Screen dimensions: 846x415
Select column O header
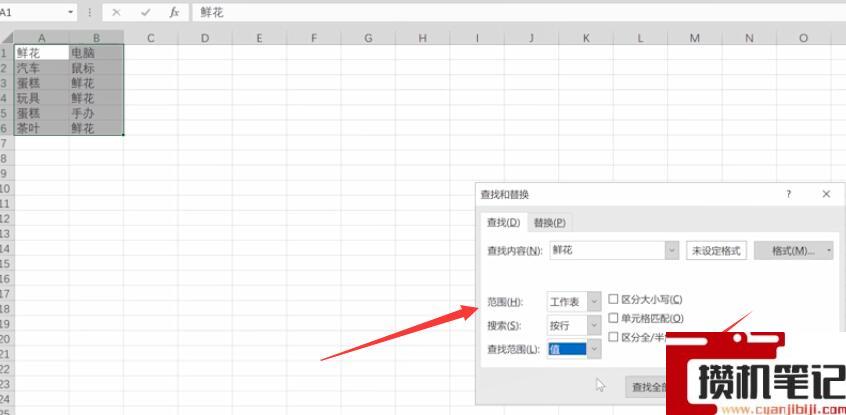804,38
